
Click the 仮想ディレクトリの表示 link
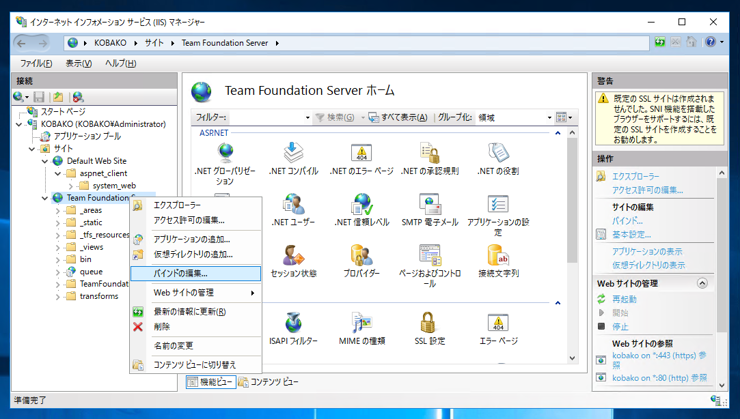[648, 265]
